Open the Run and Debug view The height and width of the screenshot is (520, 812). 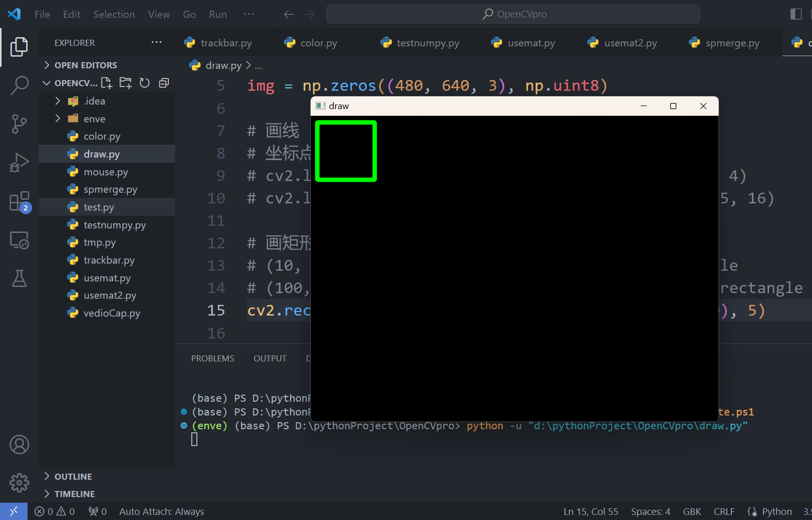click(19, 163)
